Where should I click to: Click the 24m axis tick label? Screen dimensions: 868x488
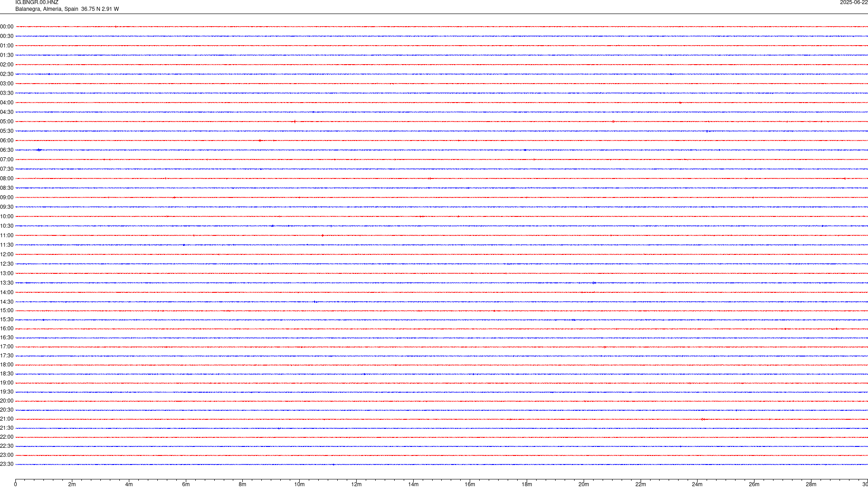click(697, 484)
